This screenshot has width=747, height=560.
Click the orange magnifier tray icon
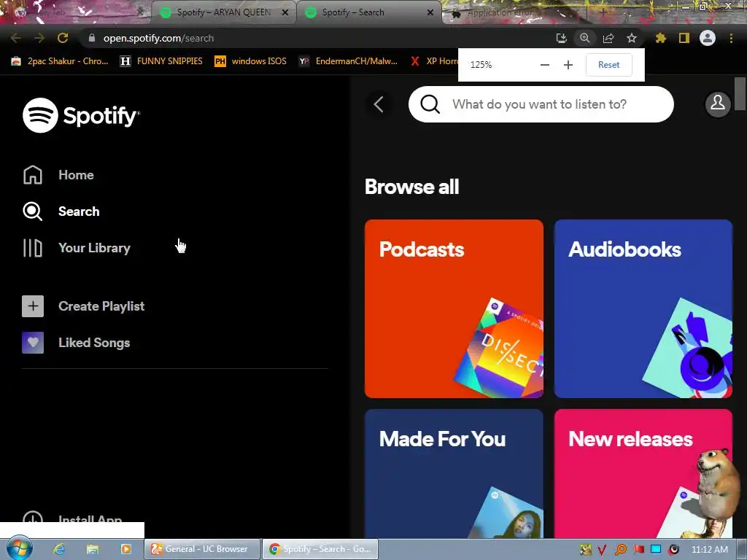click(x=620, y=549)
